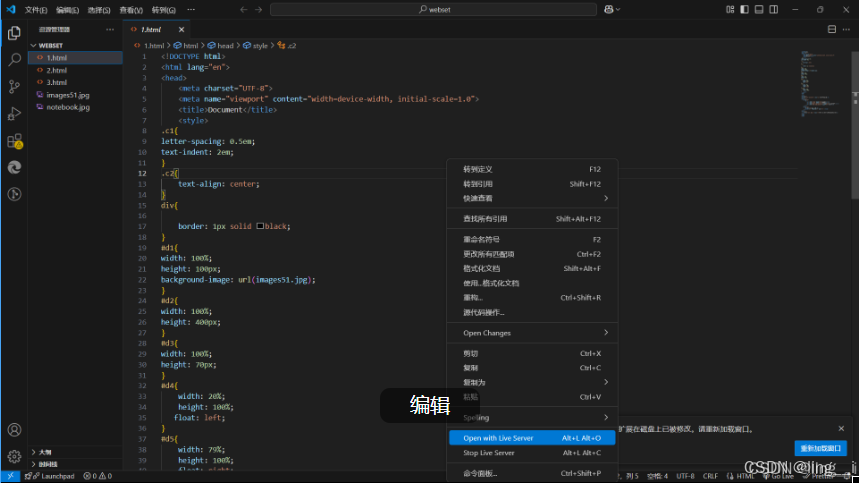The image size is (859, 483).
Task: Click the UTF-8 encoding indicator
Action: [x=685, y=476]
